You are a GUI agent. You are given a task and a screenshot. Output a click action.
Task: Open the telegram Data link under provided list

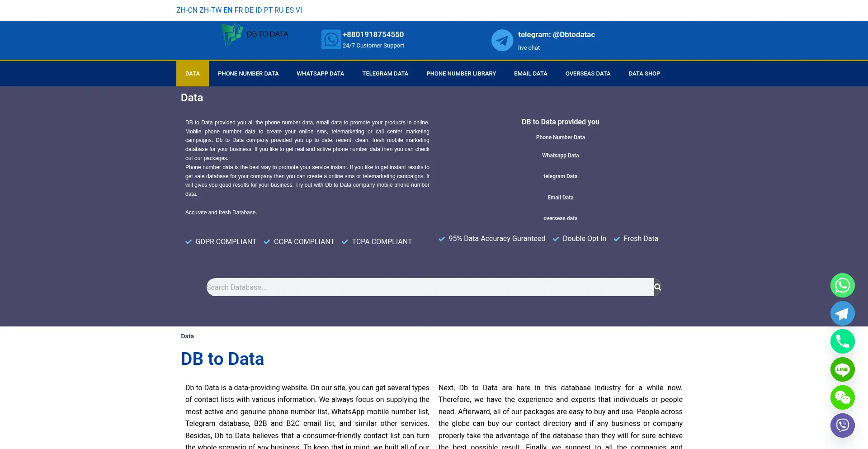click(560, 176)
